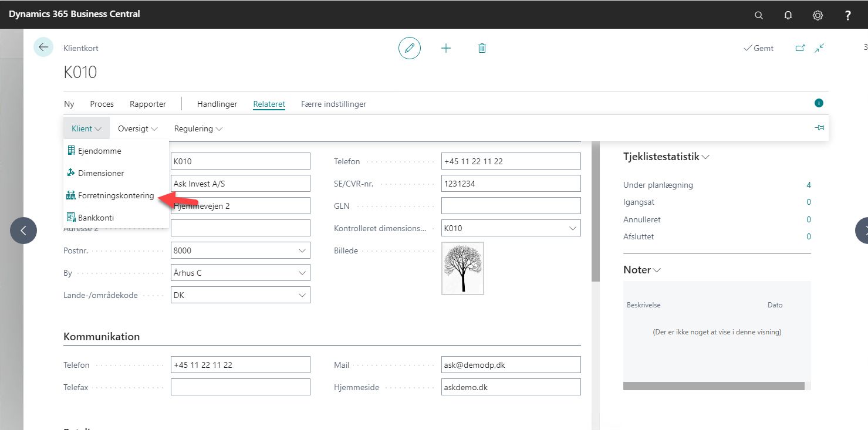This screenshot has height=430, width=868.
Task: Expand the Oversigt dropdown
Action: [137, 128]
